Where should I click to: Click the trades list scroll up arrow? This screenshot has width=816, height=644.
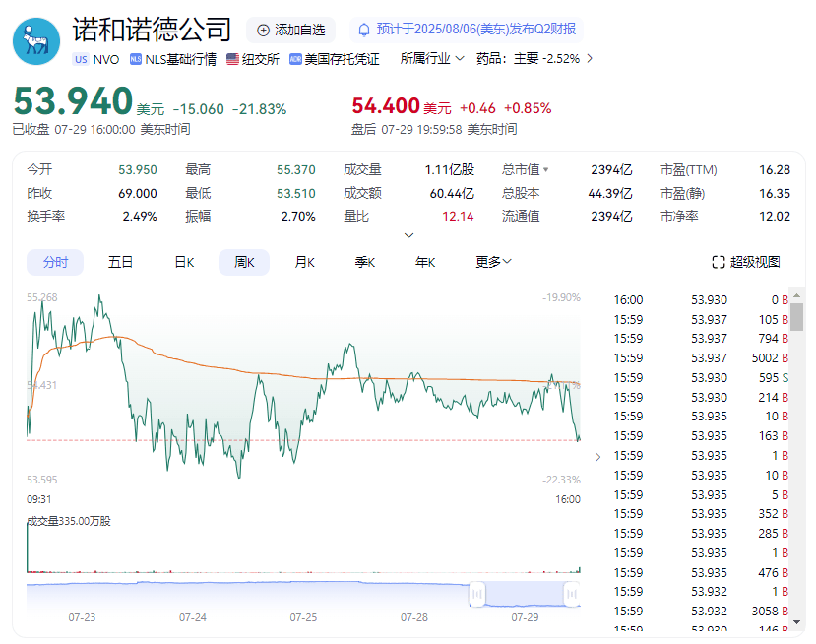[x=796, y=295]
